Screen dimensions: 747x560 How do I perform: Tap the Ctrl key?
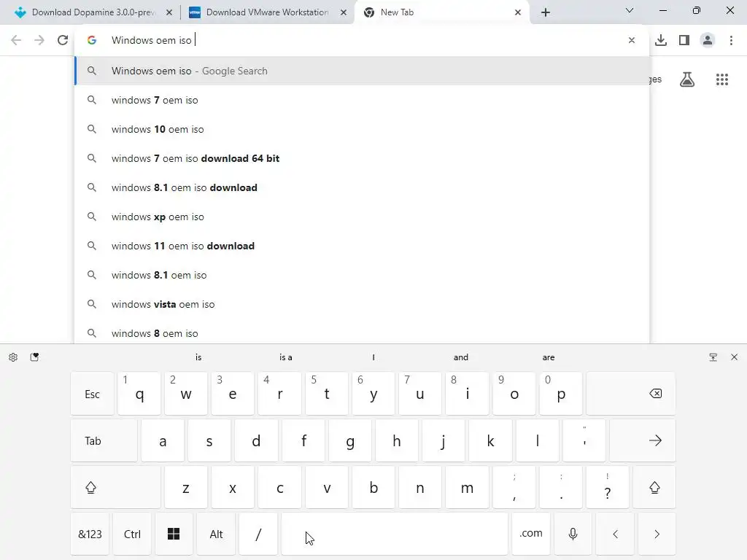[x=133, y=534]
